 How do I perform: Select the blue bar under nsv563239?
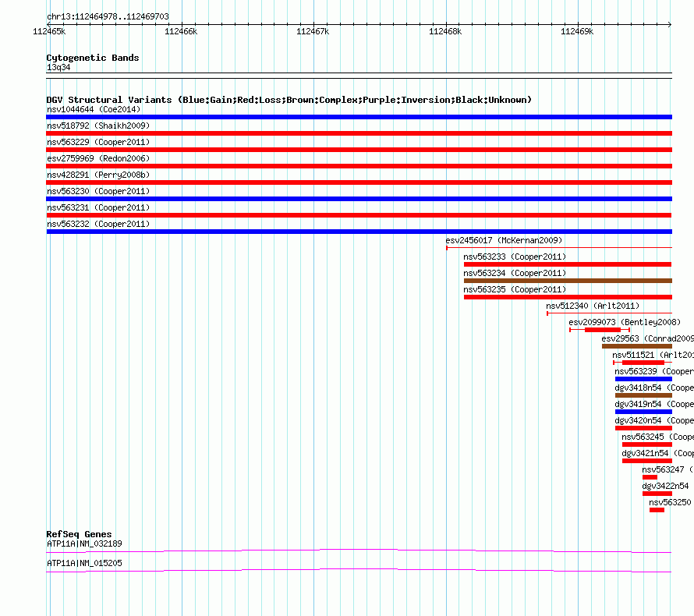point(643,379)
